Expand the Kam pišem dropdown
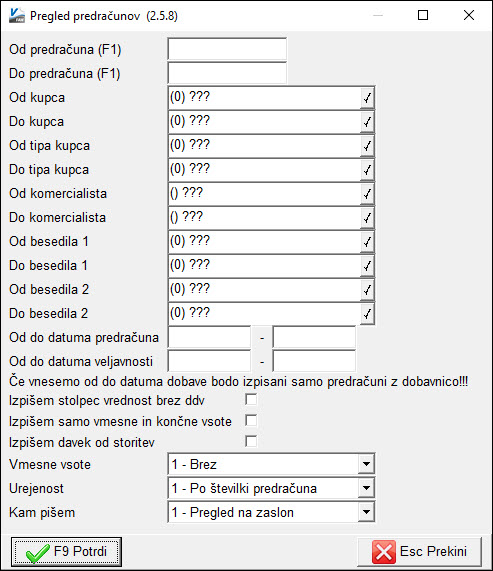Viewport: 493px width, 571px height. coord(366,512)
